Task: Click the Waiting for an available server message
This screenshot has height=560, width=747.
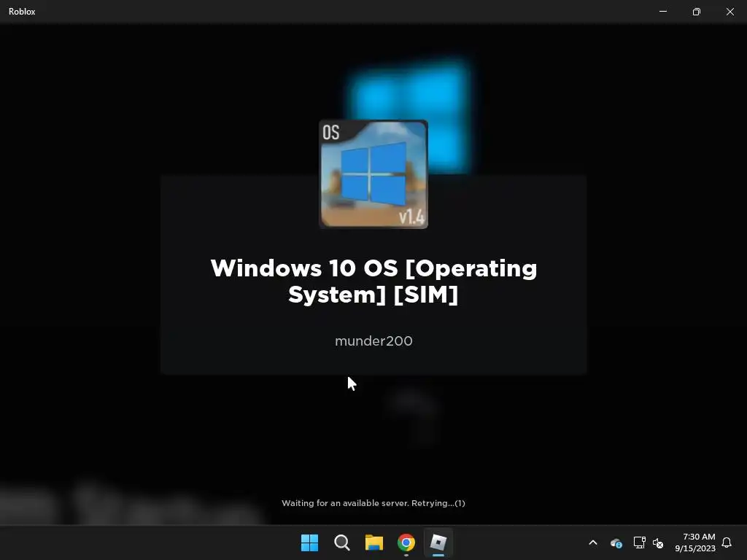Action: (373, 503)
